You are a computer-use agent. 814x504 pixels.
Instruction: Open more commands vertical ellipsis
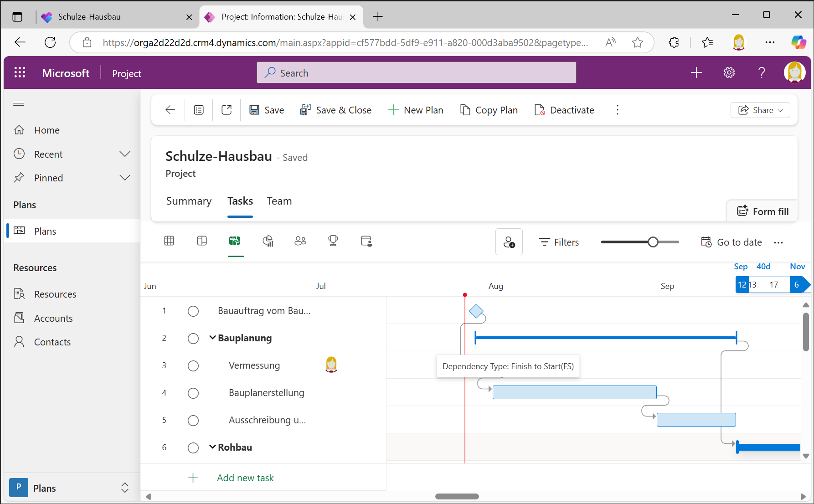click(x=618, y=110)
